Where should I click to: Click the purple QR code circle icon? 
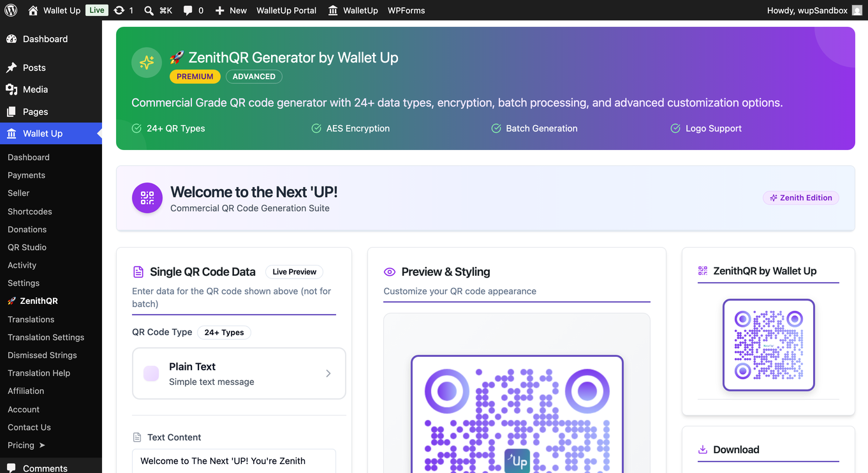(147, 198)
